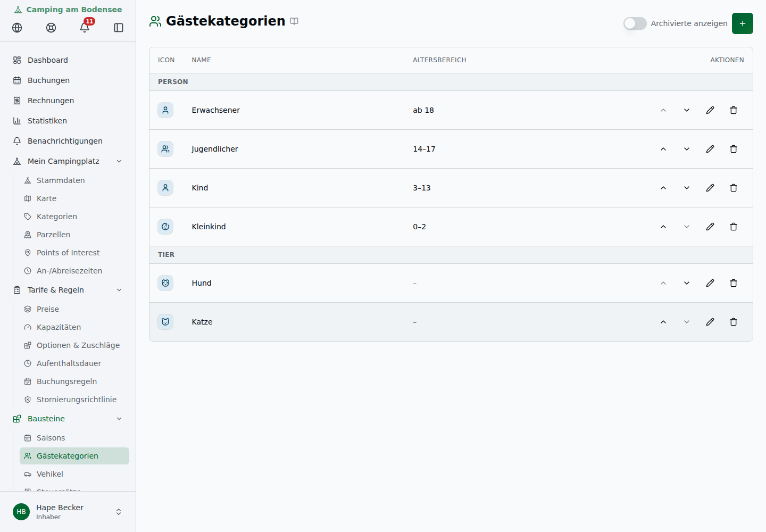This screenshot has height=532, width=766.
Task: Click the Hund dog icon
Action: coord(165,283)
